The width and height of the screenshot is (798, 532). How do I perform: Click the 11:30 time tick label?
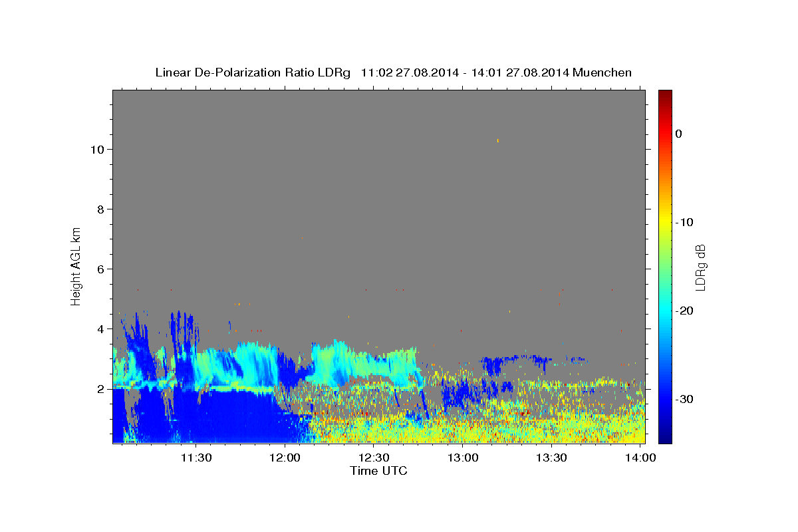pos(197,458)
